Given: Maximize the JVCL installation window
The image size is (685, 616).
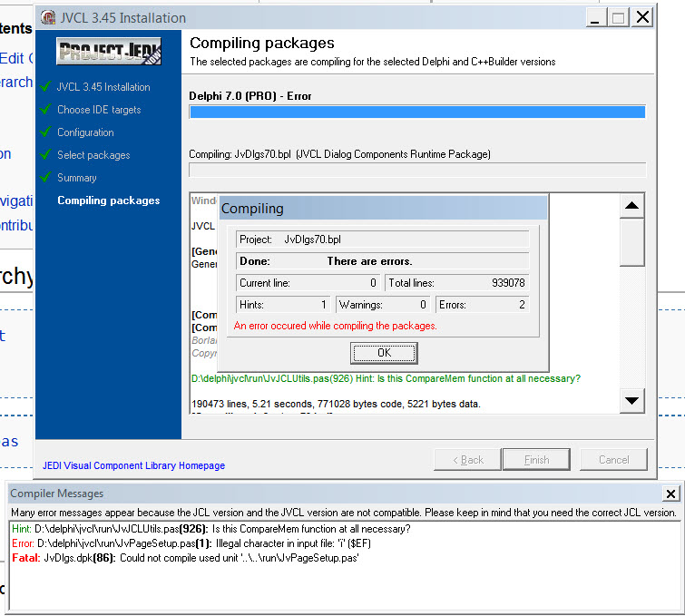Looking at the screenshot, I should [x=618, y=17].
